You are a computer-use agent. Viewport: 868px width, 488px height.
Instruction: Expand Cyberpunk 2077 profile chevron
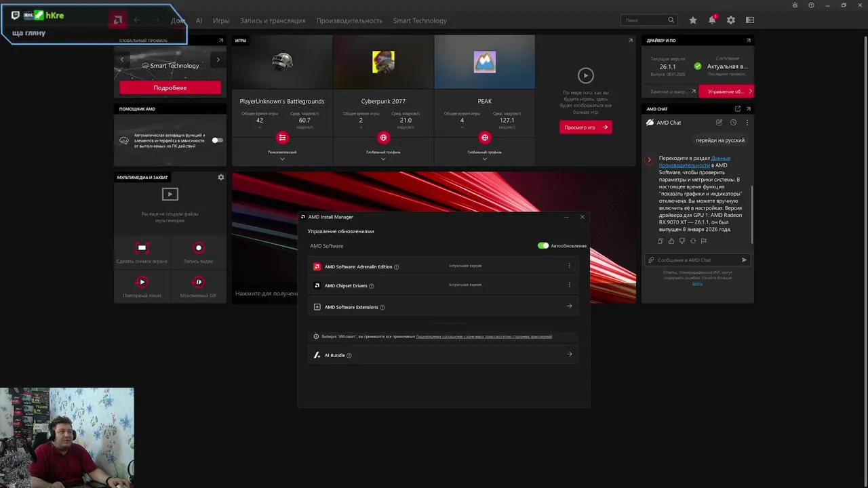(383, 159)
